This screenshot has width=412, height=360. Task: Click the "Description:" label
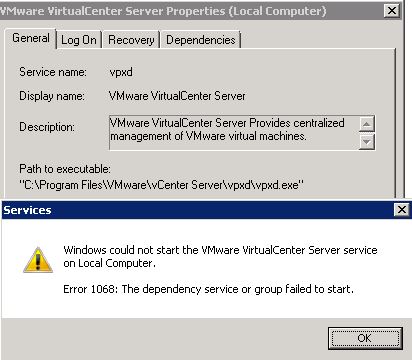pyautogui.click(x=47, y=127)
